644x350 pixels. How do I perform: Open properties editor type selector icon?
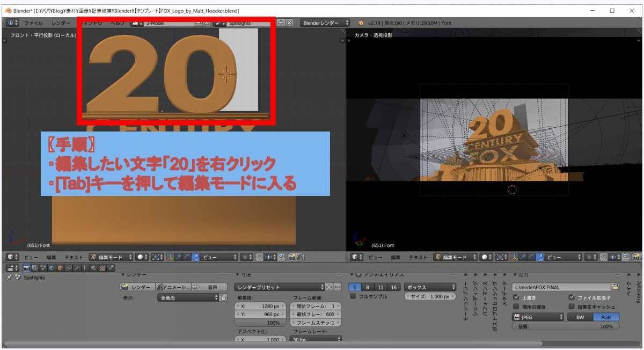(x=13, y=267)
